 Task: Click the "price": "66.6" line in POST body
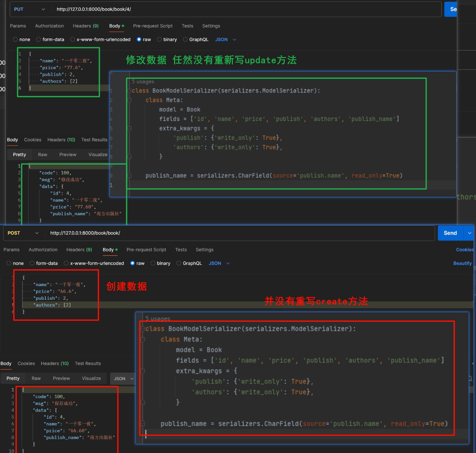click(55, 291)
